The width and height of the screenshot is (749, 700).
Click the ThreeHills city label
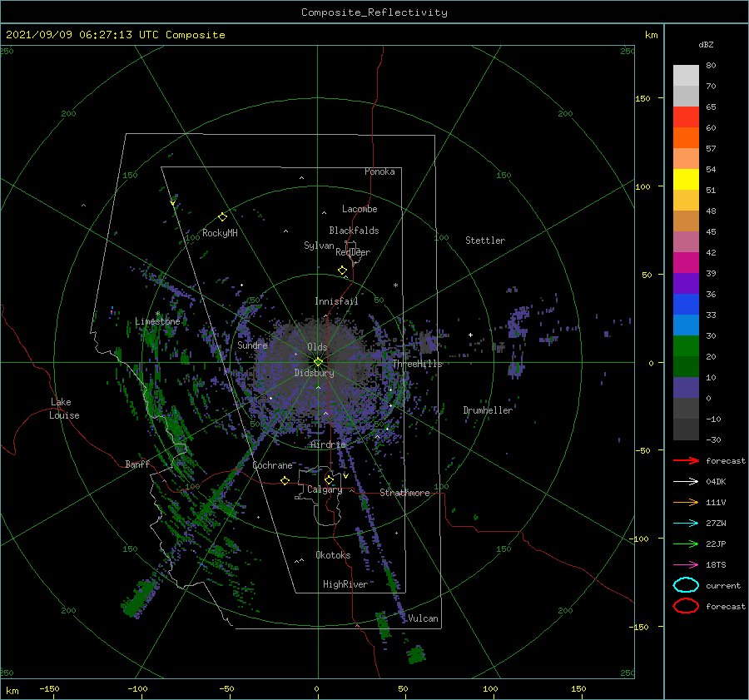pyautogui.click(x=418, y=364)
